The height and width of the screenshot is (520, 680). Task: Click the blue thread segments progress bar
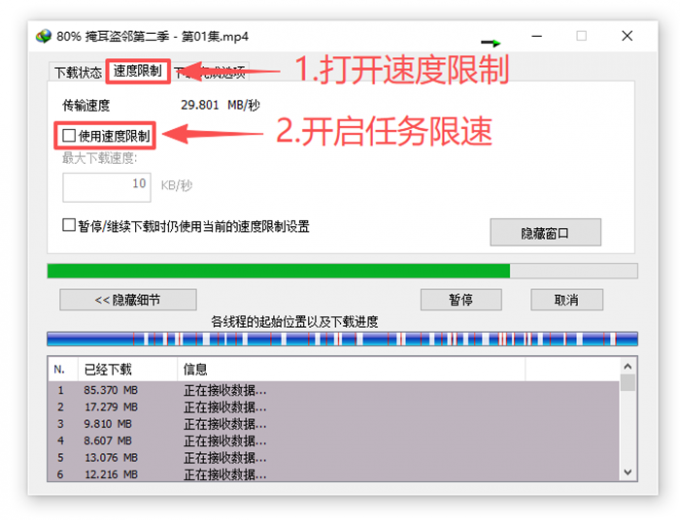tap(342, 339)
